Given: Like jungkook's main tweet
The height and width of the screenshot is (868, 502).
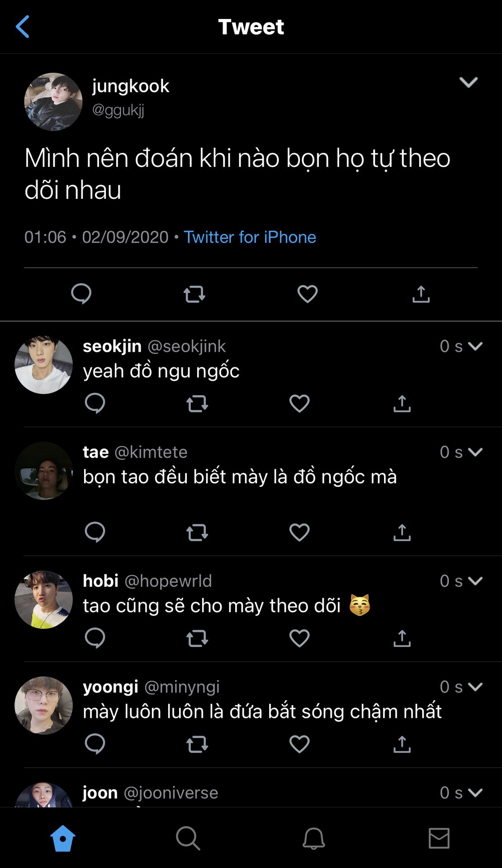Looking at the screenshot, I should point(308,294).
